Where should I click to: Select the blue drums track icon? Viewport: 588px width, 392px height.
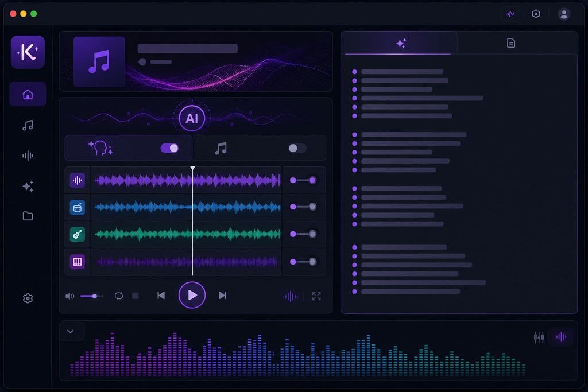point(78,208)
